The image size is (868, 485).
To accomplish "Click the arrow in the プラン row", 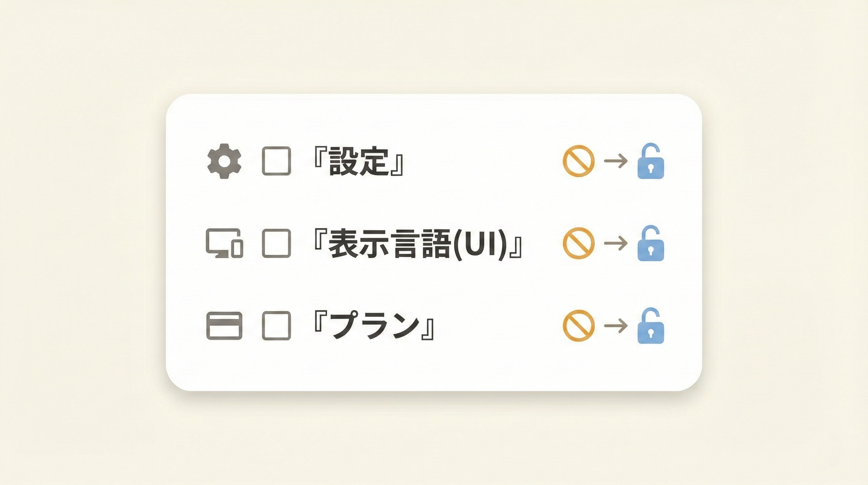I will point(616,326).
